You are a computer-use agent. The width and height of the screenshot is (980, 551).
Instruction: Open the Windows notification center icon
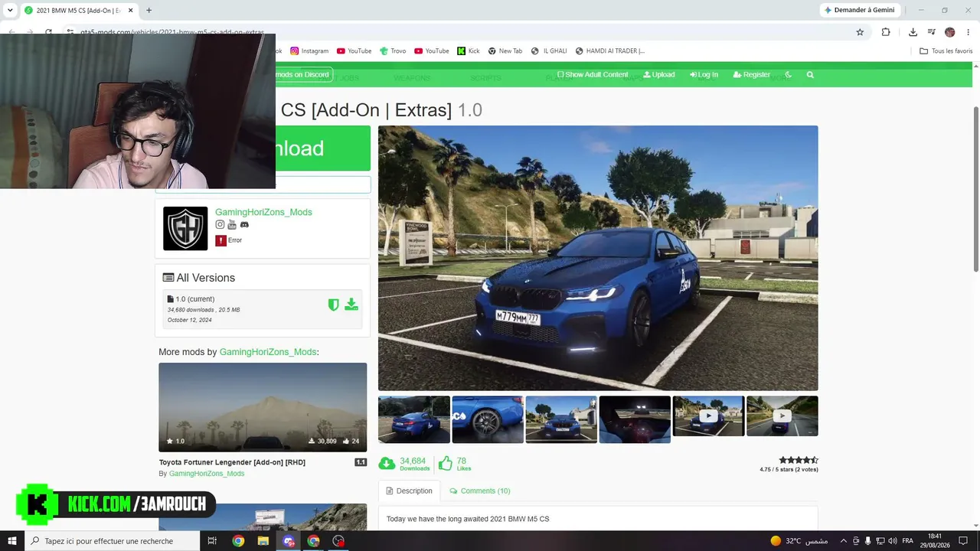tap(963, 541)
